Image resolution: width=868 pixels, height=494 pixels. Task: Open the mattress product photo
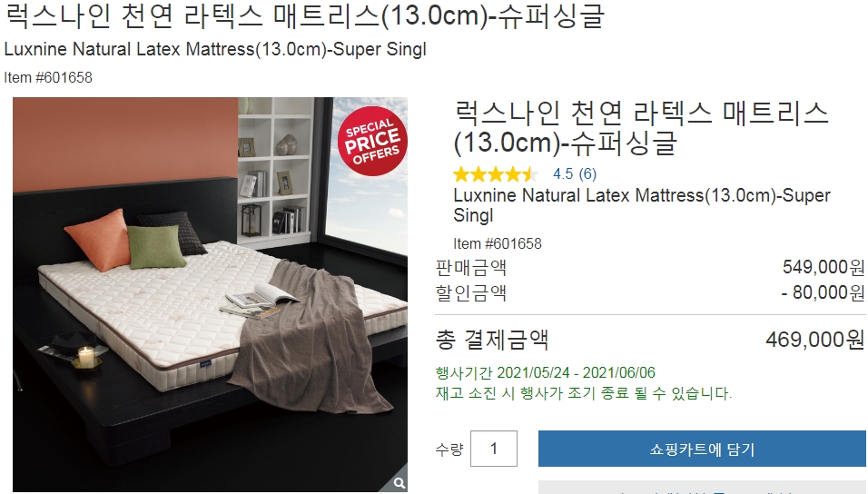(x=211, y=294)
